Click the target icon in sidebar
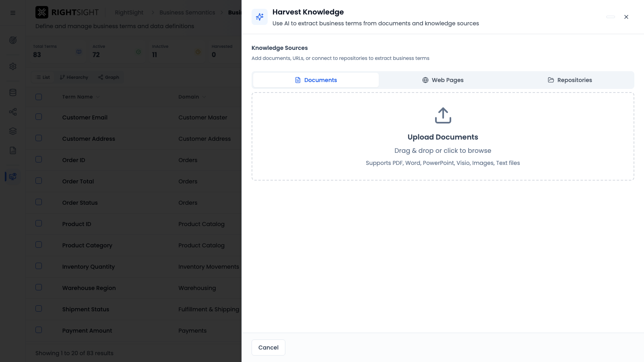Image resolution: width=644 pixels, height=362 pixels. click(13, 40)
